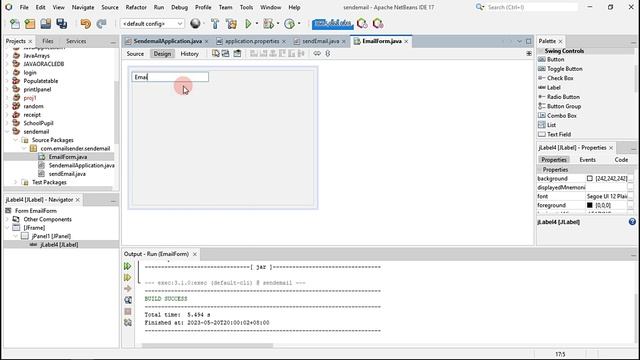Open the Tools menu

point(246,7)
